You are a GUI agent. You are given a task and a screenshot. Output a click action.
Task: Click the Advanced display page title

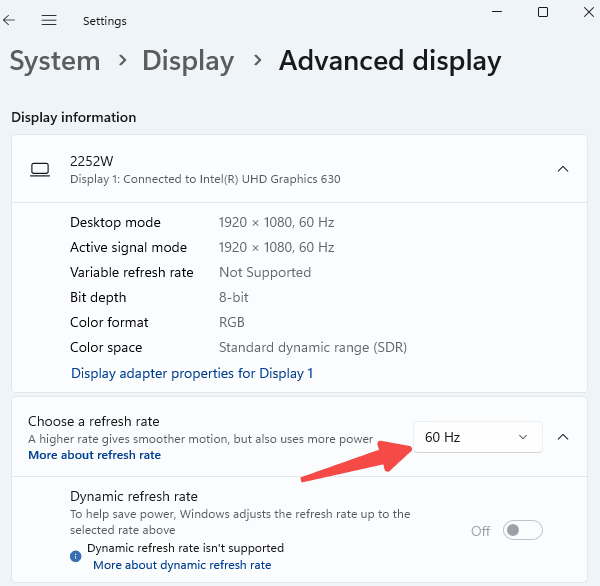[390, 60]
